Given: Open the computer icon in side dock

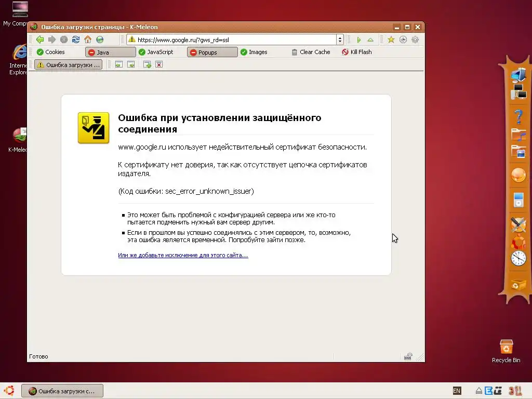Looking at the screenshot, I should (518, 75).
